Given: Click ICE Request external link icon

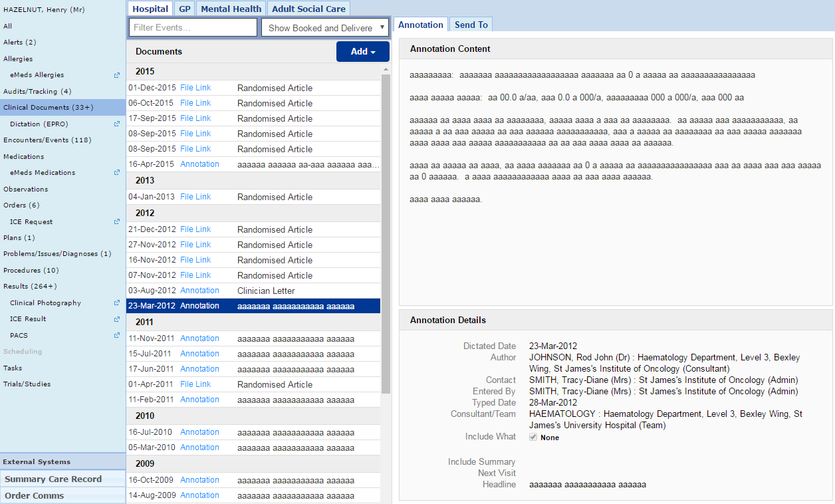Looking at the screenshot, I should [x=117, y=222].
